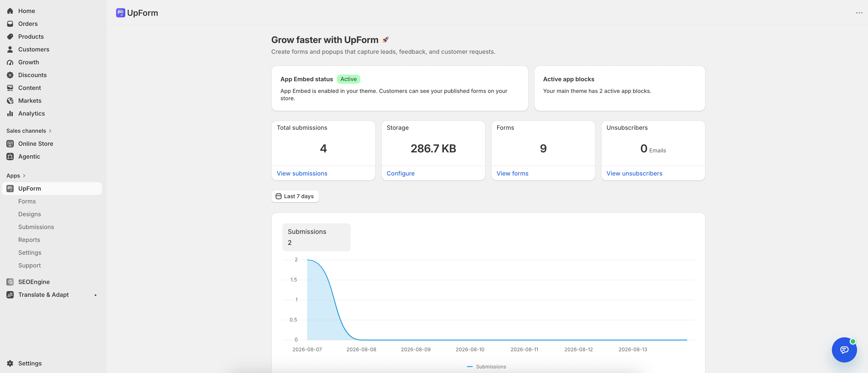Click the Home house icon

coord(10,11)
